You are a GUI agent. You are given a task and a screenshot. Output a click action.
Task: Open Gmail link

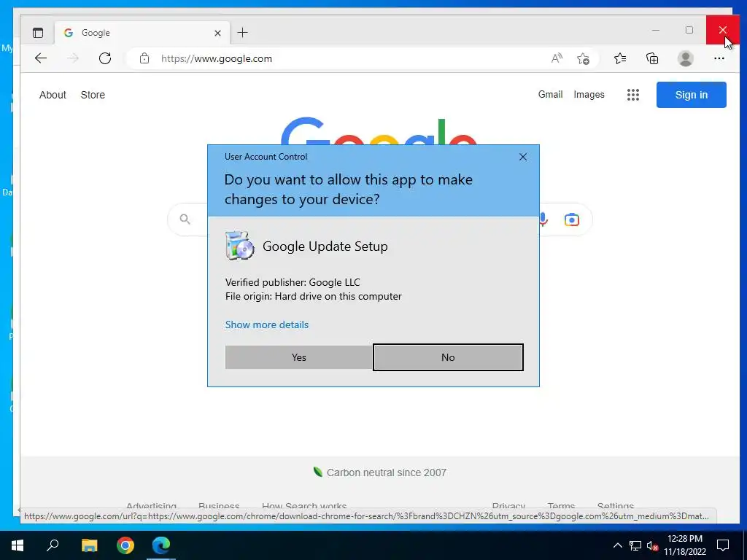click(x=550, y=94)
